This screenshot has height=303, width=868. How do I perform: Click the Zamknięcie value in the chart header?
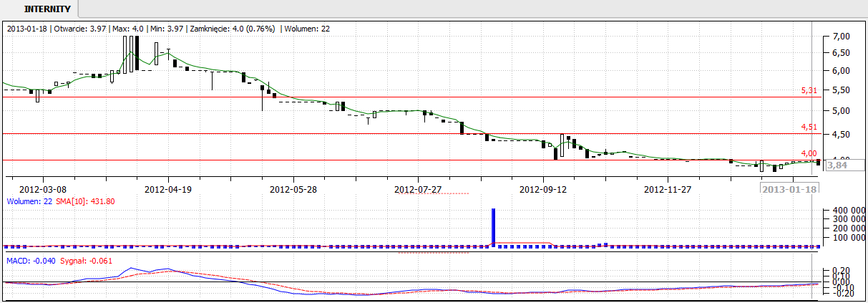233,29
